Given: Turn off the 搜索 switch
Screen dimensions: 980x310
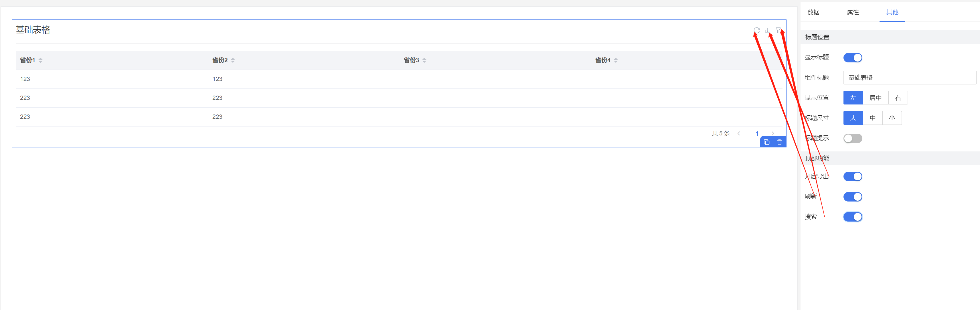Looking at the screenshot, I should pos(853,217).
